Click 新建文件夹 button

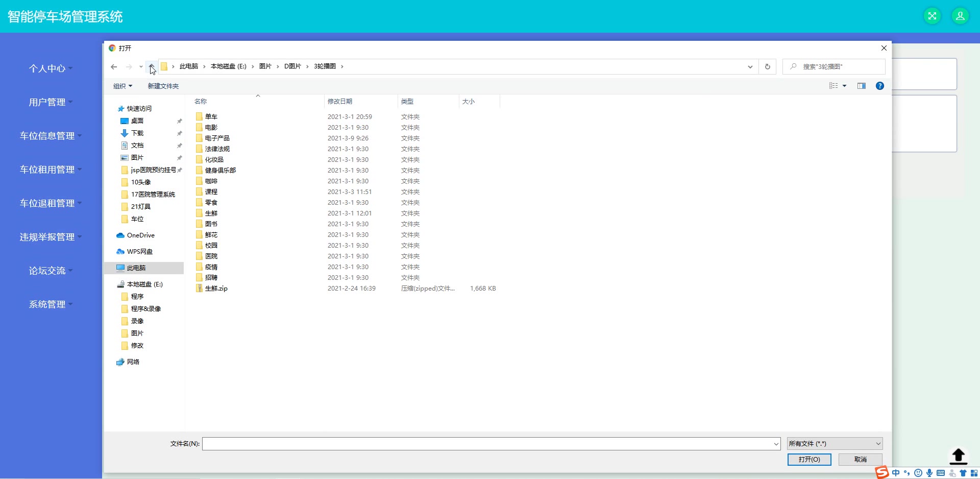coord(163,86)
